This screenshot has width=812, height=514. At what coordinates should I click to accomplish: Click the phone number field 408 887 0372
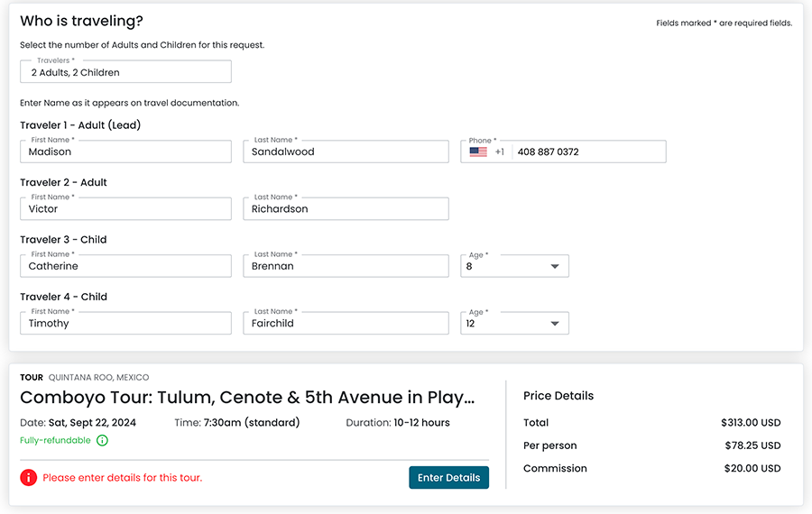coord(586,152)
